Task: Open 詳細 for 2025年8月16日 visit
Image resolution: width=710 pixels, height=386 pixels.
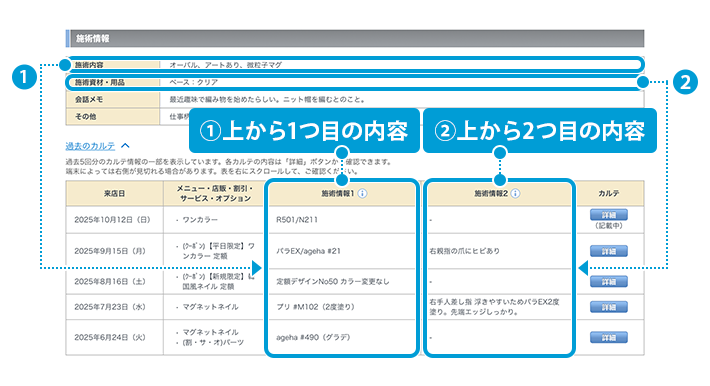Action: click(609, 282)
